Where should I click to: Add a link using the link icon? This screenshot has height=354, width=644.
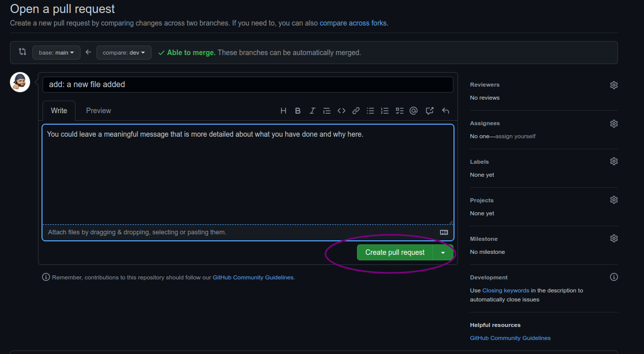tap(356, 111)
